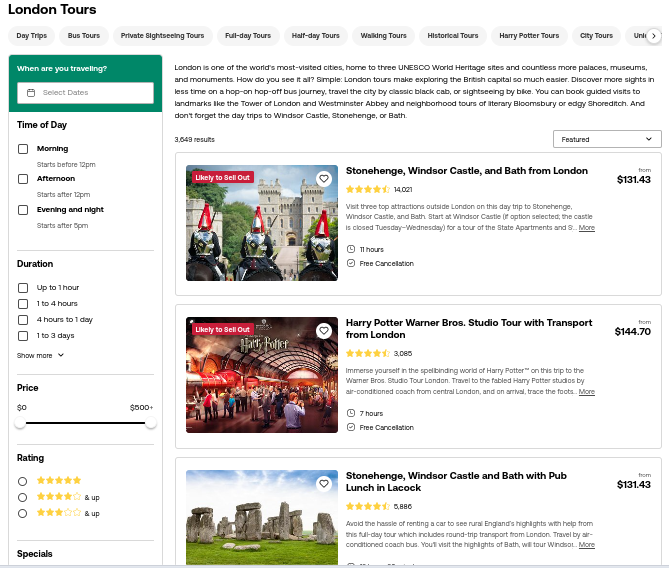Open the Harry Potter Studio tour photo
Viewport: 669px width, 568px height.
(262, 375)
